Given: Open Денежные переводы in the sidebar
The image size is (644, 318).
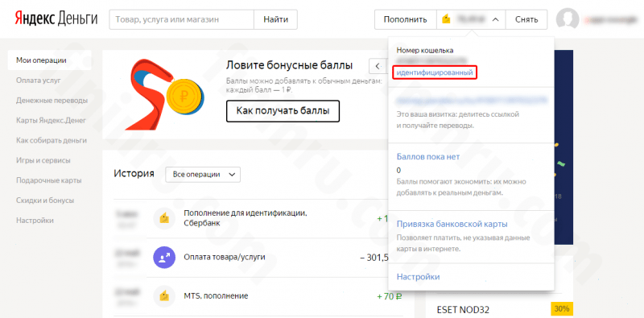Looking at the screenshot, I should (x=52, y=101).
